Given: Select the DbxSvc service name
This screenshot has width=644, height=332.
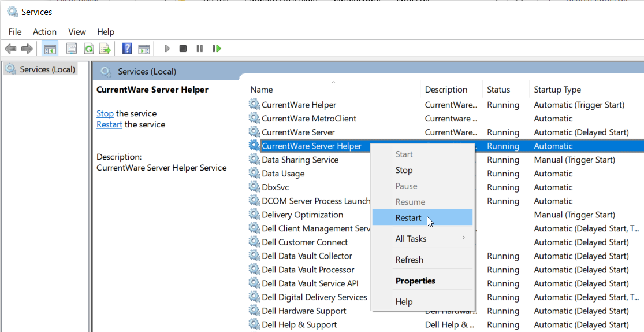Looking at the screenshot, I should 276,187.
